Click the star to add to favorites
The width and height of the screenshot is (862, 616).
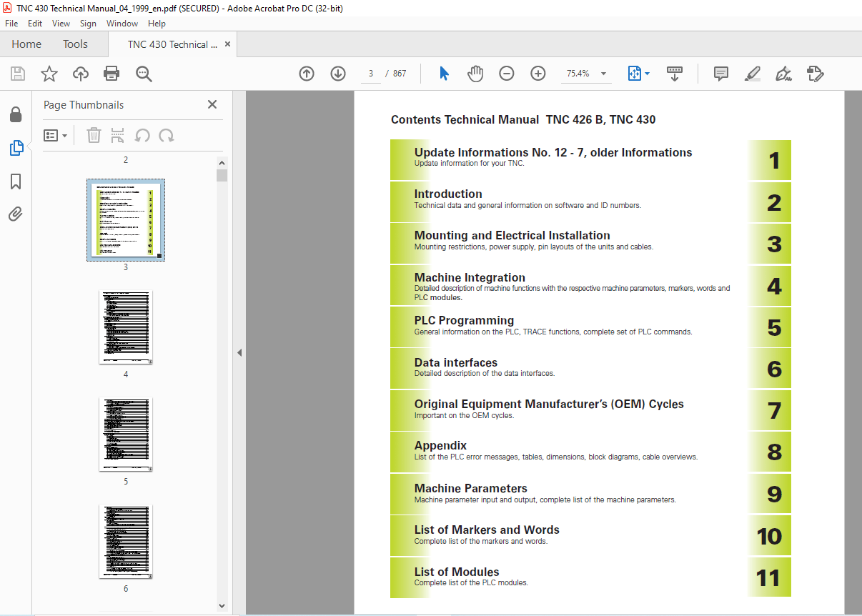(x=49, y=74)
